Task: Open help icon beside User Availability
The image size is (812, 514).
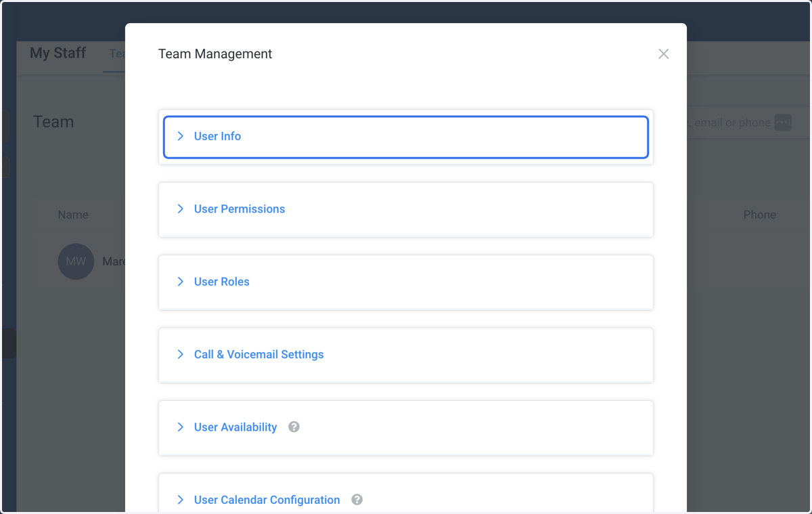Action: [x=294, y=427]
